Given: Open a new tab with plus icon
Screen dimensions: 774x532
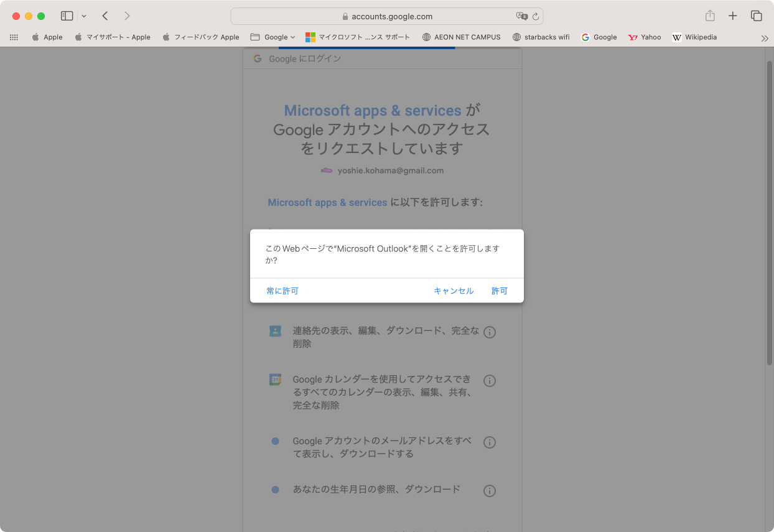Looking at the screenshot, I should click(733, 16).
